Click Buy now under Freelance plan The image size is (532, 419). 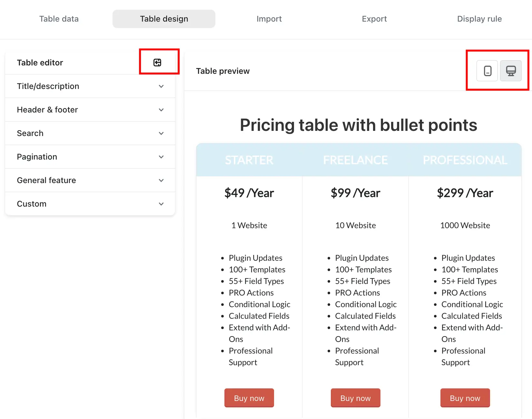[356, 398]
